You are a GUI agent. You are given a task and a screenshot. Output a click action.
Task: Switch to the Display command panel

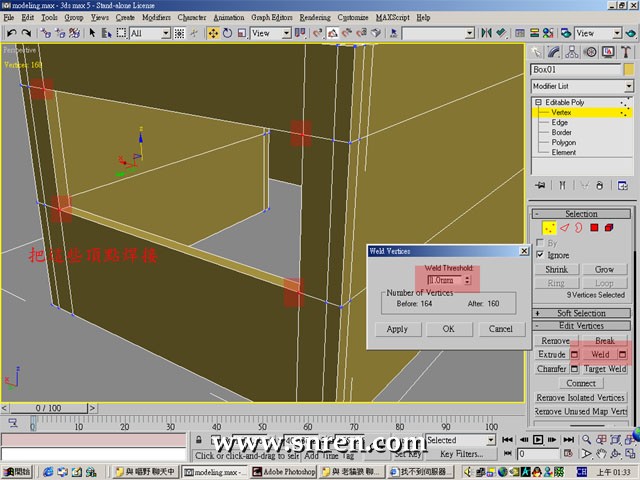coord(608,52)
